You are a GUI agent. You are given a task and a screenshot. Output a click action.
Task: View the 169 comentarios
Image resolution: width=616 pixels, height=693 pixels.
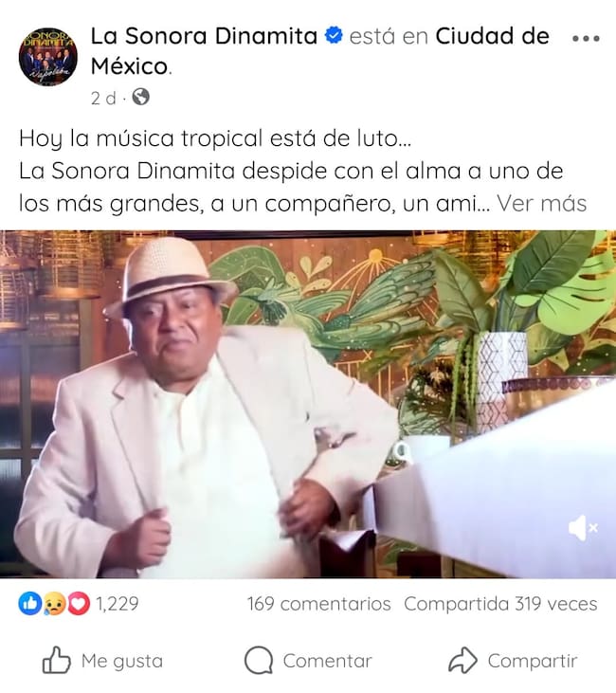click(318, 604)
